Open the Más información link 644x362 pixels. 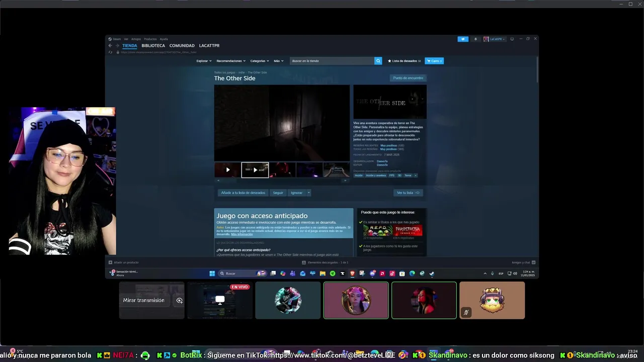click(x=242, y=234)
